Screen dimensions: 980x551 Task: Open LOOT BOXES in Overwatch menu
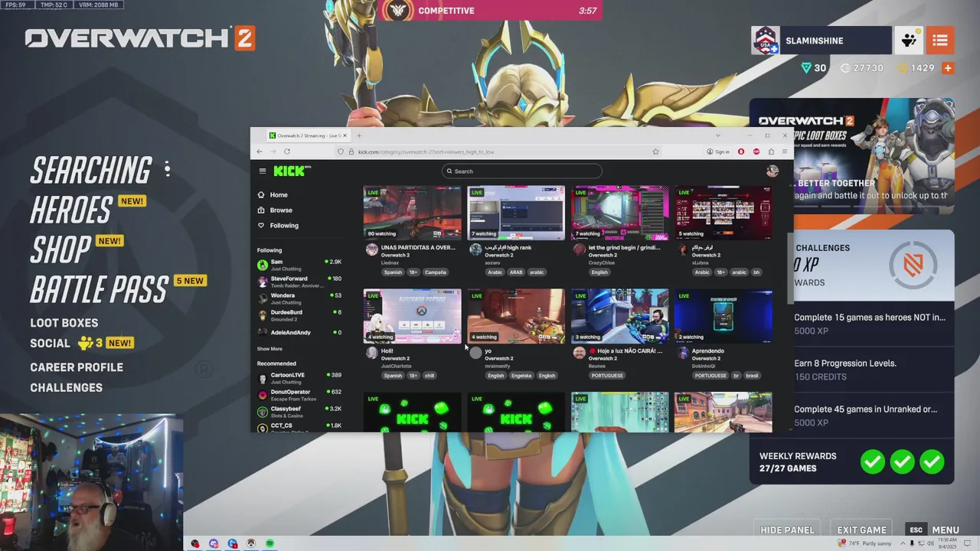pyautogui.click(x=64, y=323)
